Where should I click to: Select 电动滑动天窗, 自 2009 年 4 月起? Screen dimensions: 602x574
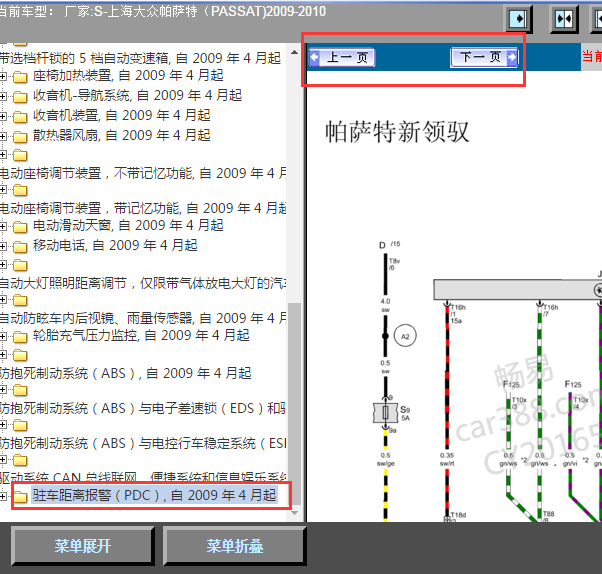tap(128, 225)
